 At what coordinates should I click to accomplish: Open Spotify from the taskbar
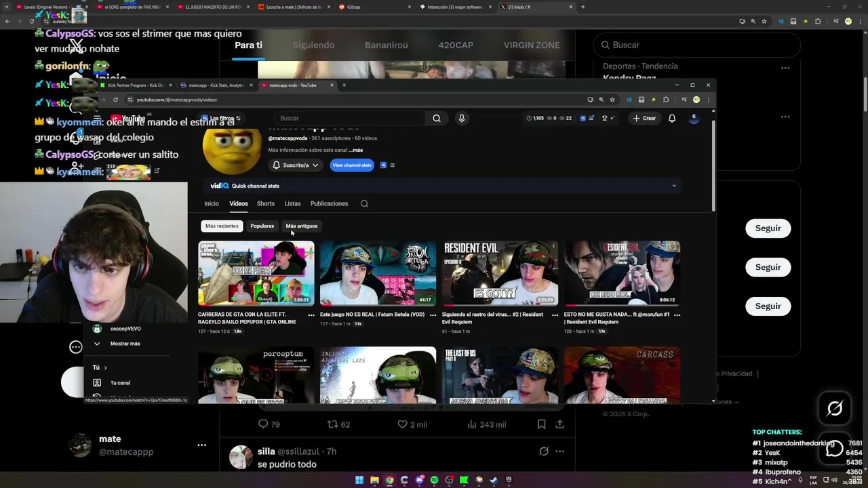coord(434,480)
